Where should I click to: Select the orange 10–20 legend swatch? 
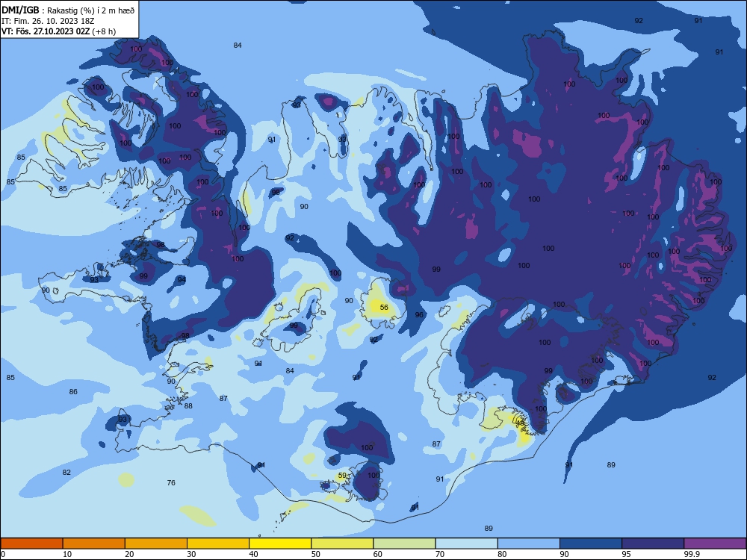click(x=94, y=544)
